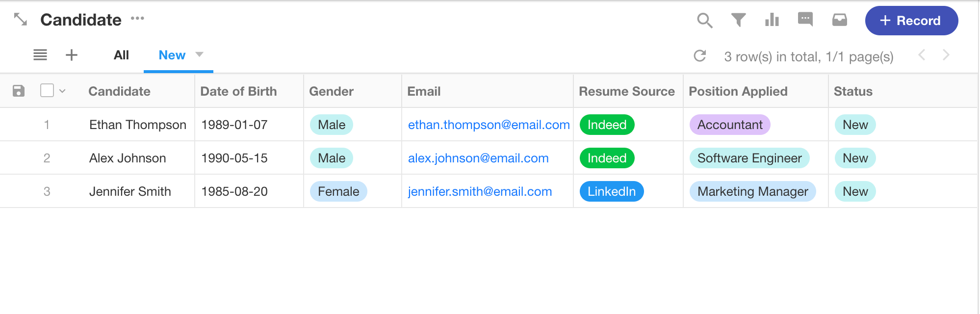Select the New view tab
Screen dimensions: 980x314
172,55
